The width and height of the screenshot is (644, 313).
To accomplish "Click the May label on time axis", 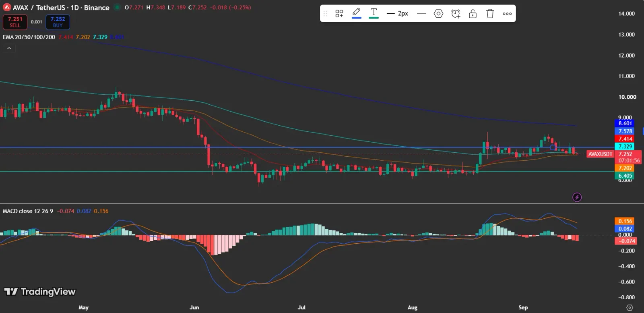I will (x=83, y=307).
